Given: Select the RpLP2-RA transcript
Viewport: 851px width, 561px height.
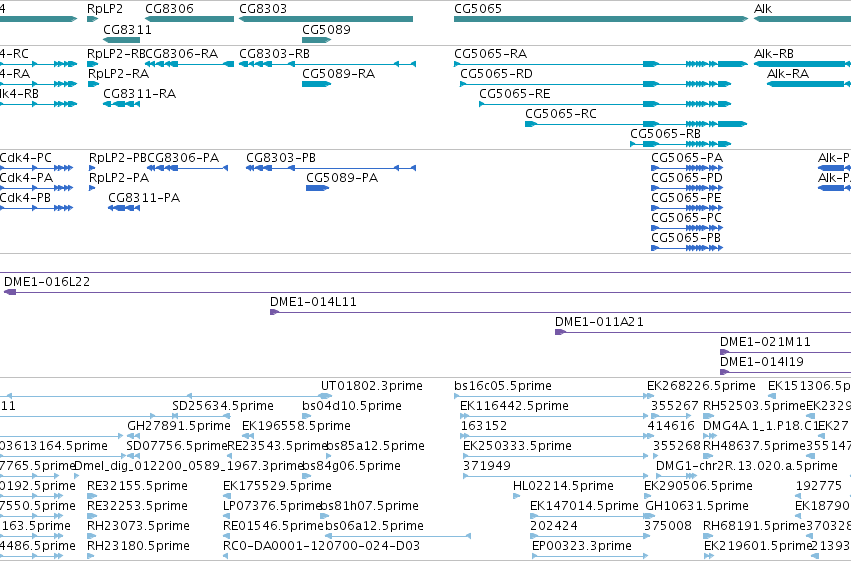Looking at the screenshot, I should 93,84.
